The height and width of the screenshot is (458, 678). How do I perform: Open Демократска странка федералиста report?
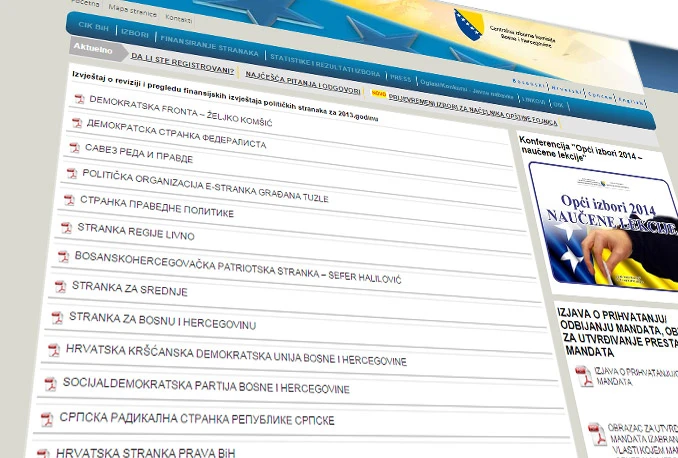(x=176, y=134)
